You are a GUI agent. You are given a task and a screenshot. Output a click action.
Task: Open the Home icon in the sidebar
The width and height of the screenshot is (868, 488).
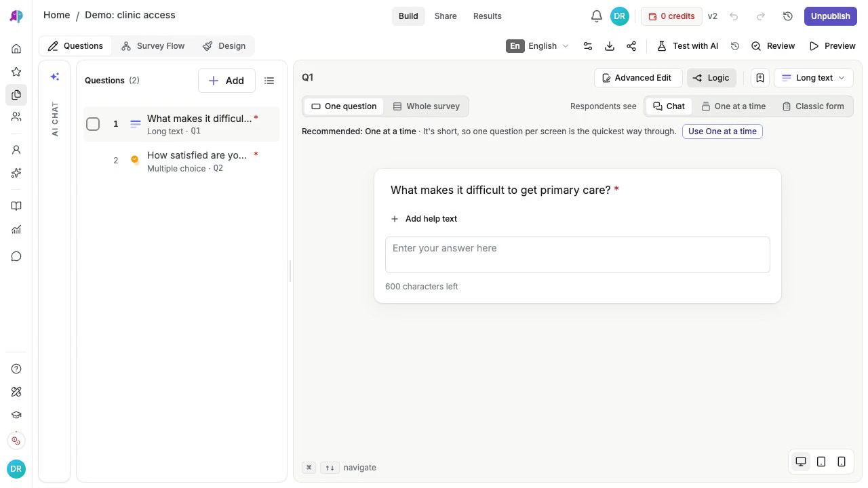click(16, 49)
